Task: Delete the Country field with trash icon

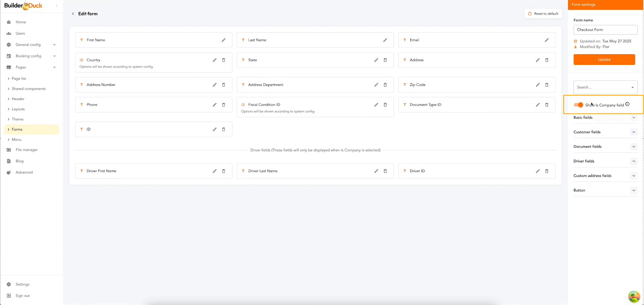Action: [224, 60]
